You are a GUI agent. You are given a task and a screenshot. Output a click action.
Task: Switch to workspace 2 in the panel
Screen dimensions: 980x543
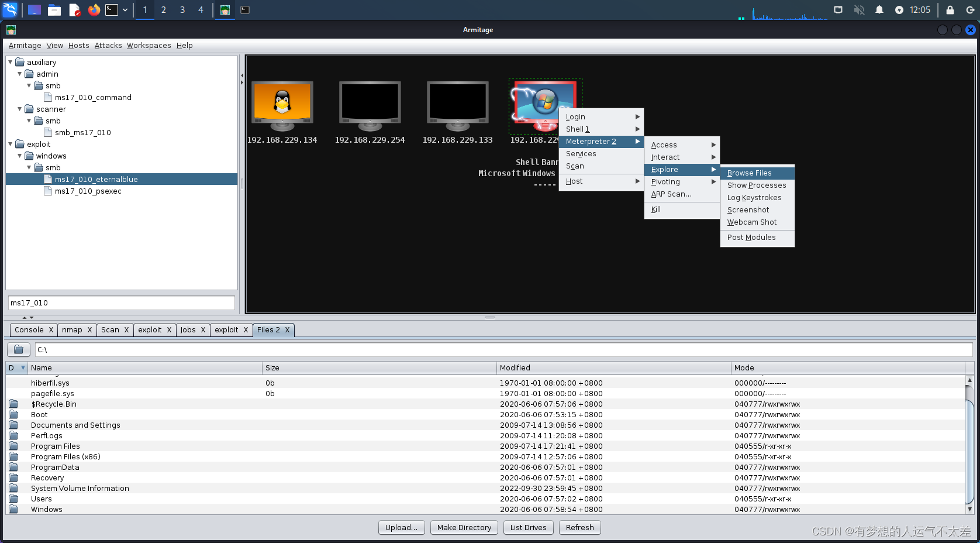pyautogui.click(x=164, y=10)
